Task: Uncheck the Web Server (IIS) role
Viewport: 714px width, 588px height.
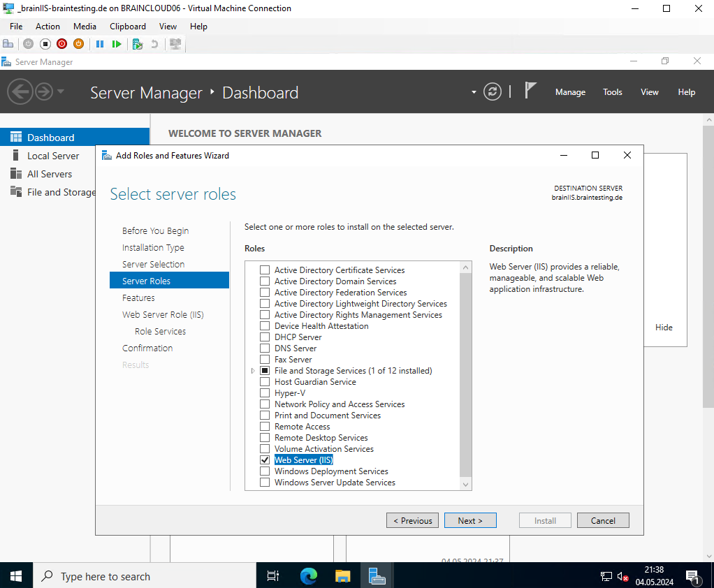Action: [x=265, y=460]
